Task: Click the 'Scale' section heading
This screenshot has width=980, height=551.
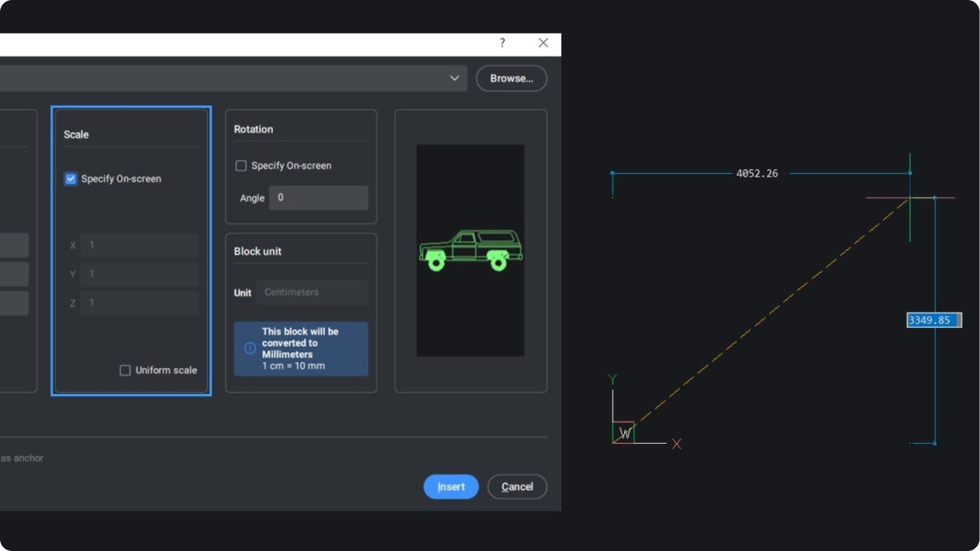Action: coord(76,135)
